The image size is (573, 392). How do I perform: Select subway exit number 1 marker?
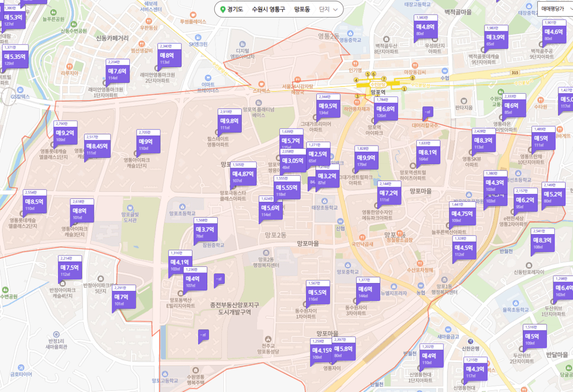point(404,89)
